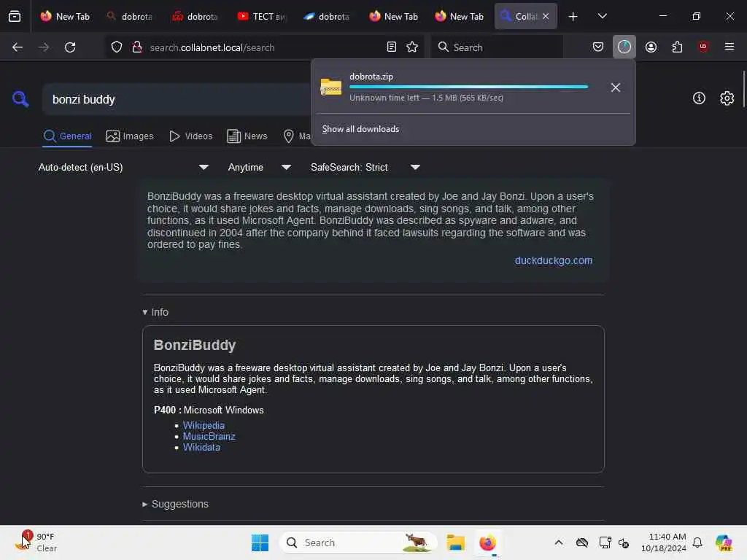Switch to the first New Tab tab
The height and width of the screenshot is (560, 747).
coord(65,16)
